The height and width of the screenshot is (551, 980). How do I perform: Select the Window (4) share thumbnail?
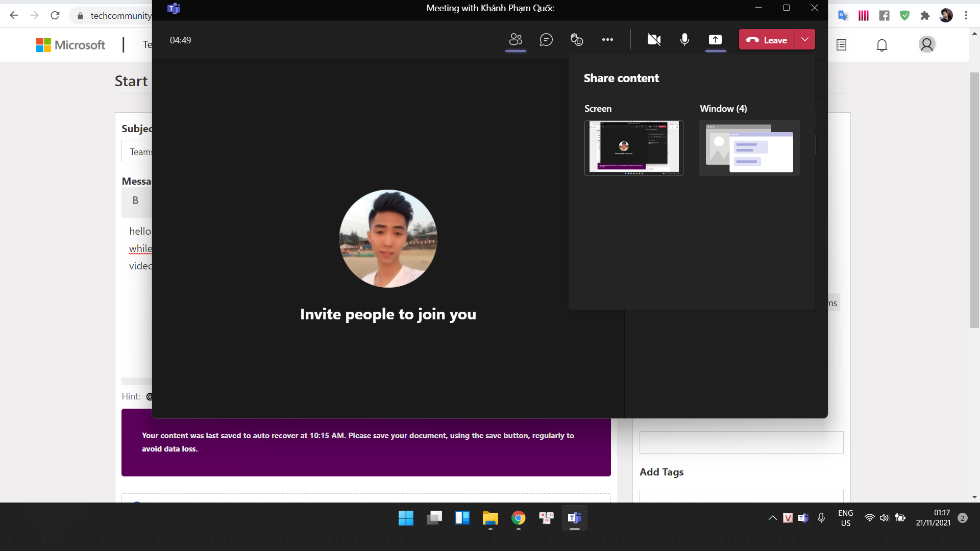tap(749, 148)
